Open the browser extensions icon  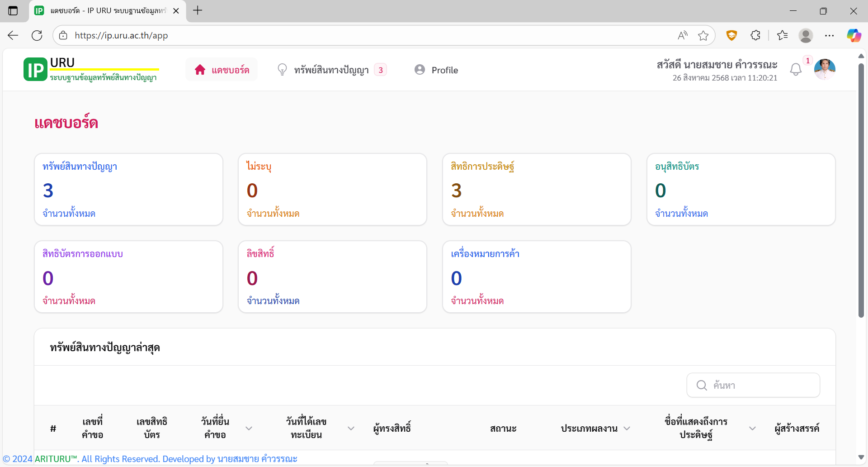[756, 35]
